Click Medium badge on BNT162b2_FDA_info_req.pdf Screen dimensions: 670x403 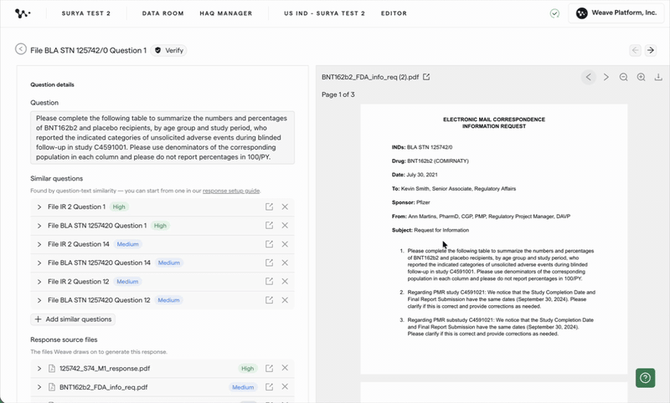click(243, 387)
